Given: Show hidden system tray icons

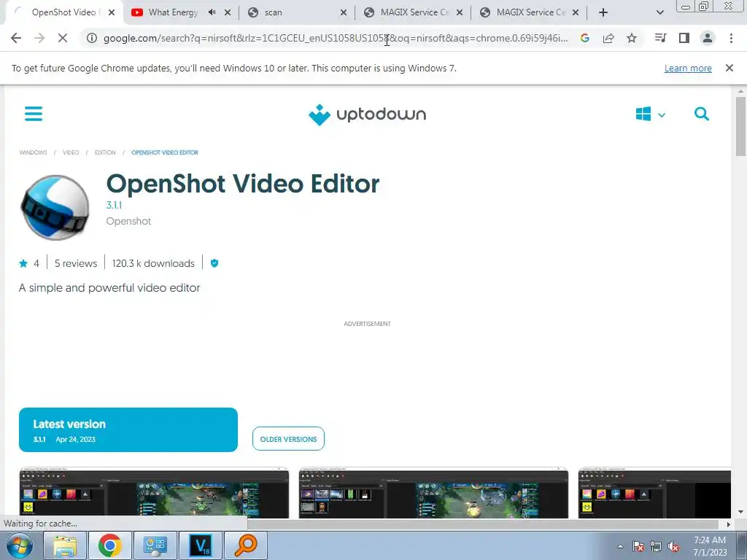Looking at the screenshot, I should (620, 546).
